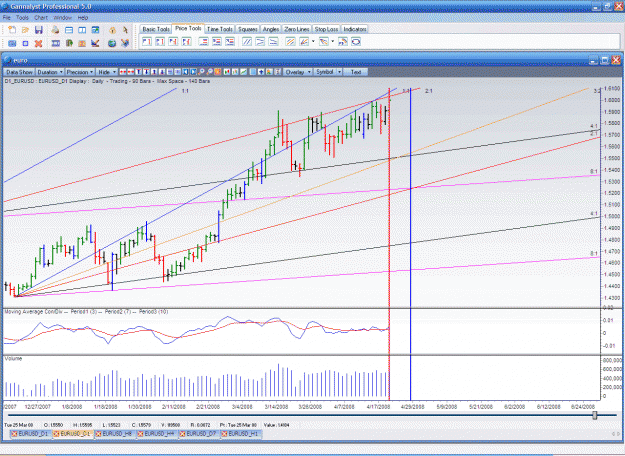625x456 pixels.
Task: Click the candlestick bars icon on chart toolbar
Action: point(227,72)
